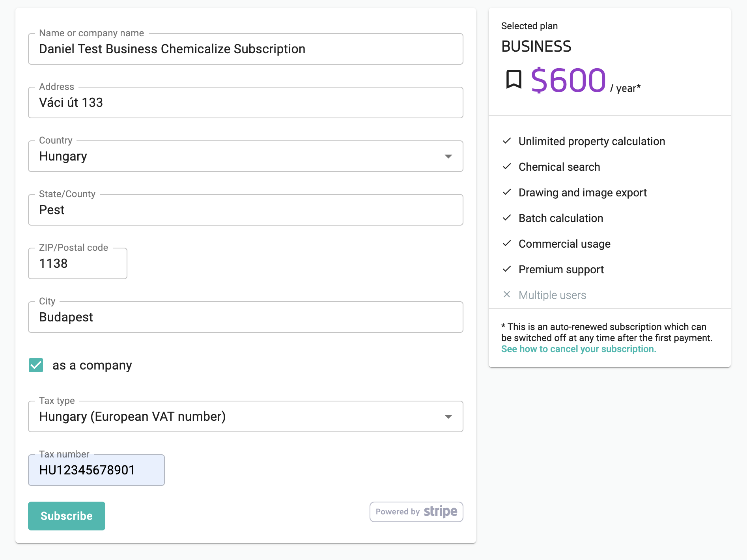Click the checkmark beside Drawing and image export
Image resolution: width=747 pixels, height=560 pixels.
pos(507,192)
